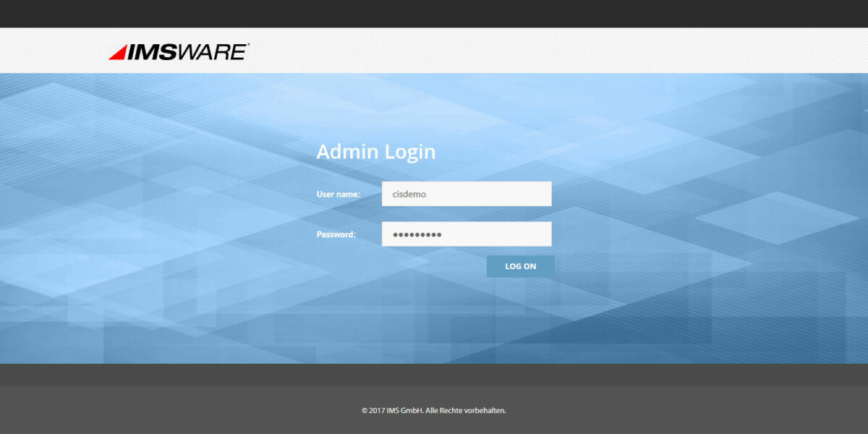Click inside the User name field
Screen dimensions: 868x434
pyautogui.click(x=467, y=193)
